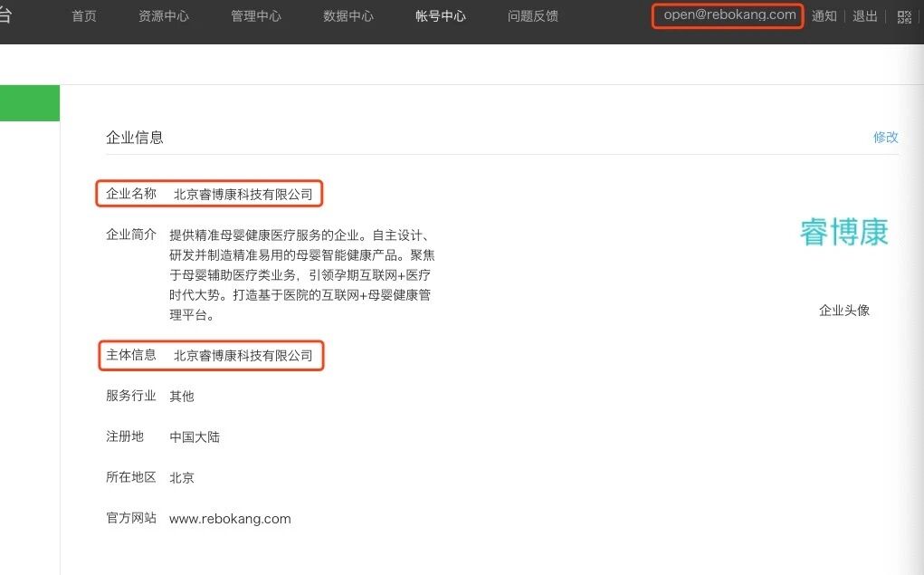
Task: Click the 注册地 value 中国大陆
Action: tap(195, 437)
